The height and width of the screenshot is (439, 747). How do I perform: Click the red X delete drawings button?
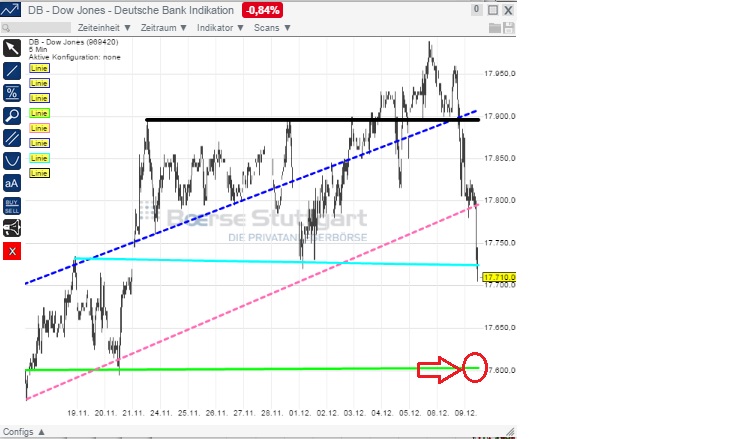pos(12,251)
